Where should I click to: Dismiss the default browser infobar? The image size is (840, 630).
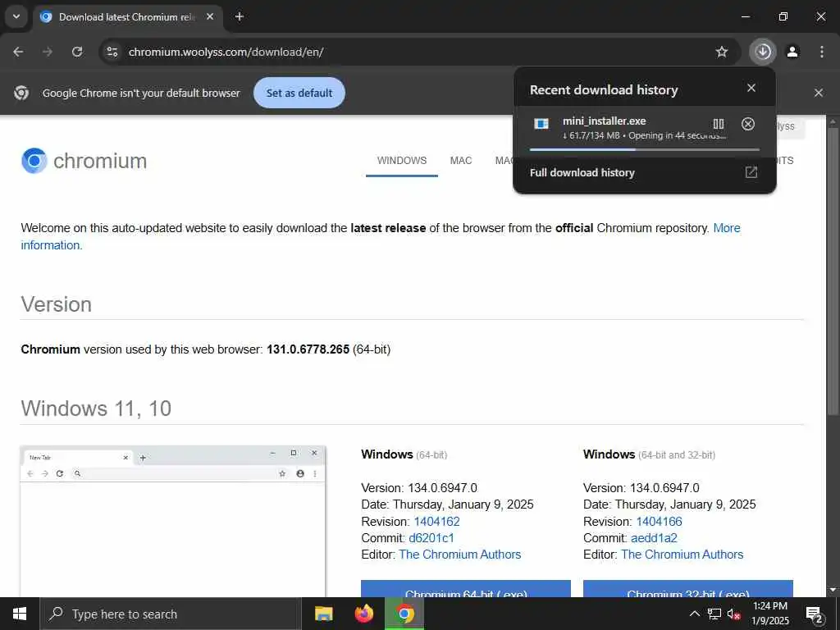tap(818, 93)
